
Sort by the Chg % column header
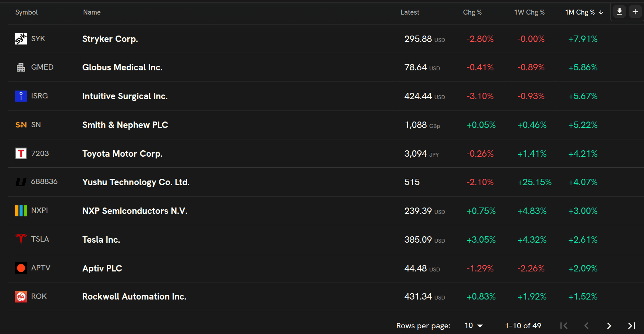472,12
